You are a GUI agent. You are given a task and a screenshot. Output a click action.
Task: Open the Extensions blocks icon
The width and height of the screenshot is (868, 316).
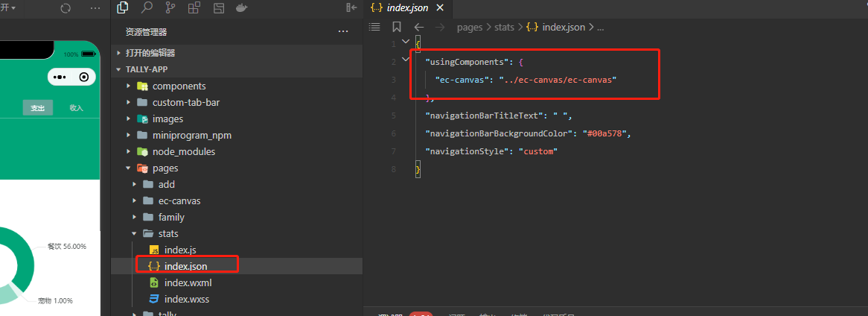tap(194, 7)
